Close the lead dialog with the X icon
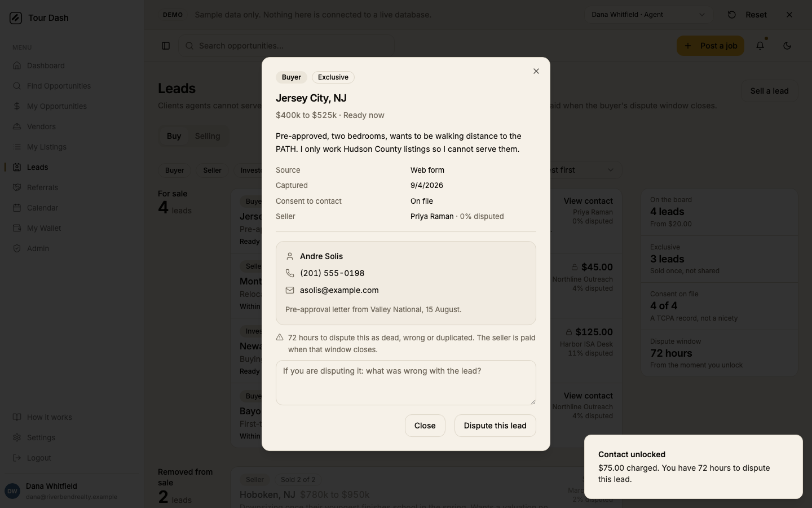 [536, 71]
